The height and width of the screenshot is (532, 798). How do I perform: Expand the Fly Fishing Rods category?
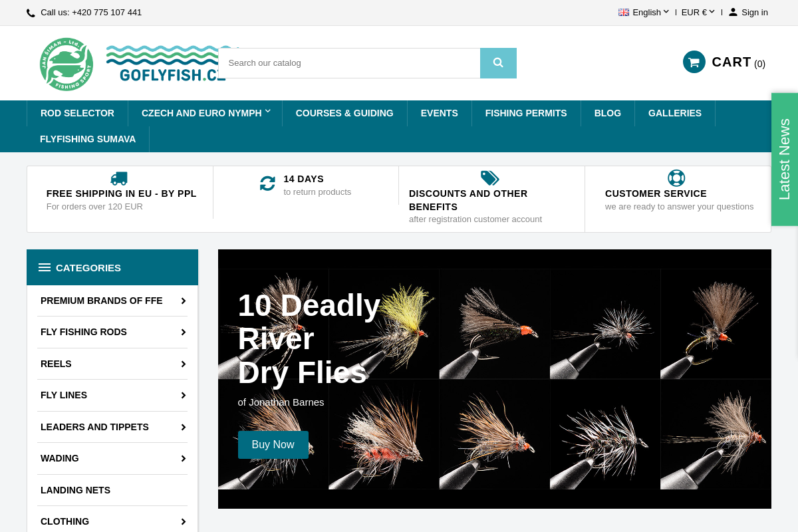pos(183,332)
